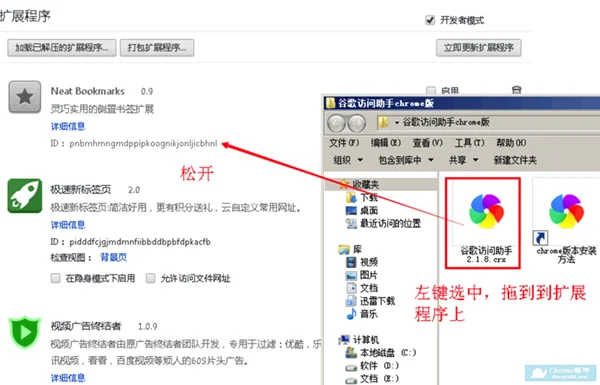Open the 软件 (D:) drive

372,366
